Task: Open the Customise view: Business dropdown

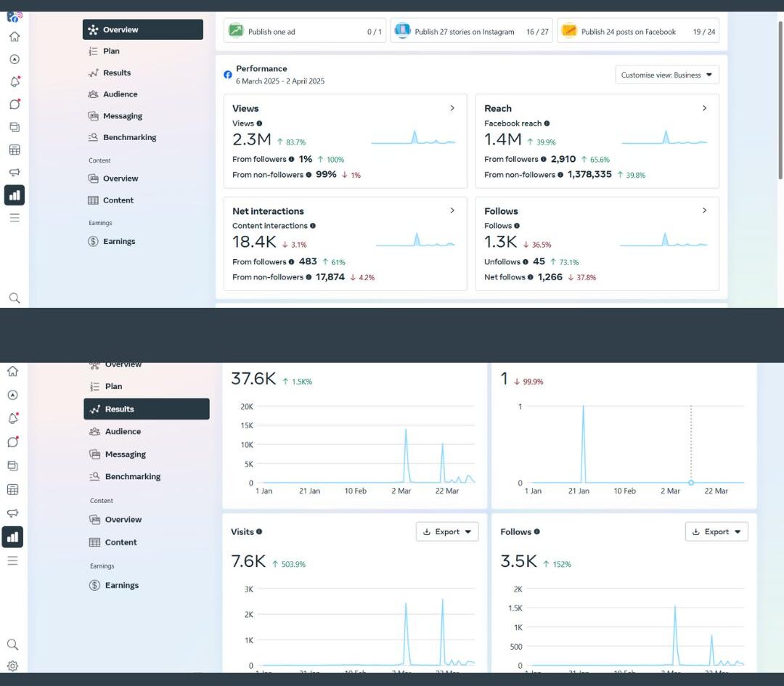Action: point(666,75)
